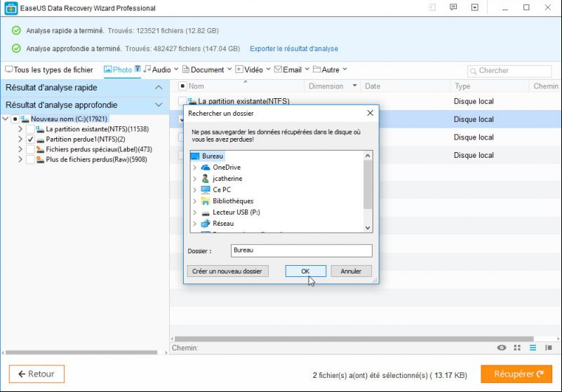The image size is (562, 392).
Task: Click the Chercher search box
Action: [x=509, y=71]
